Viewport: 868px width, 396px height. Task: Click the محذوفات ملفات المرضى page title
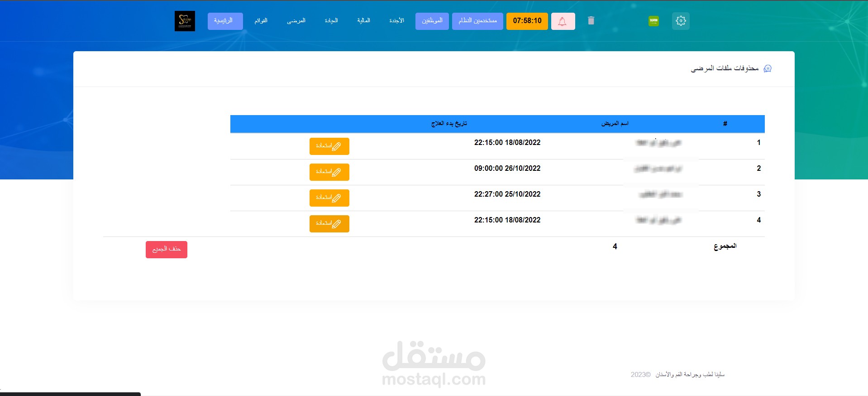(x=725, y=68)
